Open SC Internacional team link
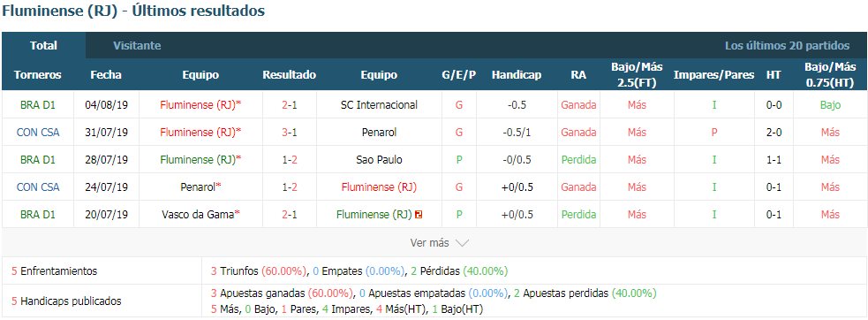This screenshot has width=868, height=320. pos(379,105)
